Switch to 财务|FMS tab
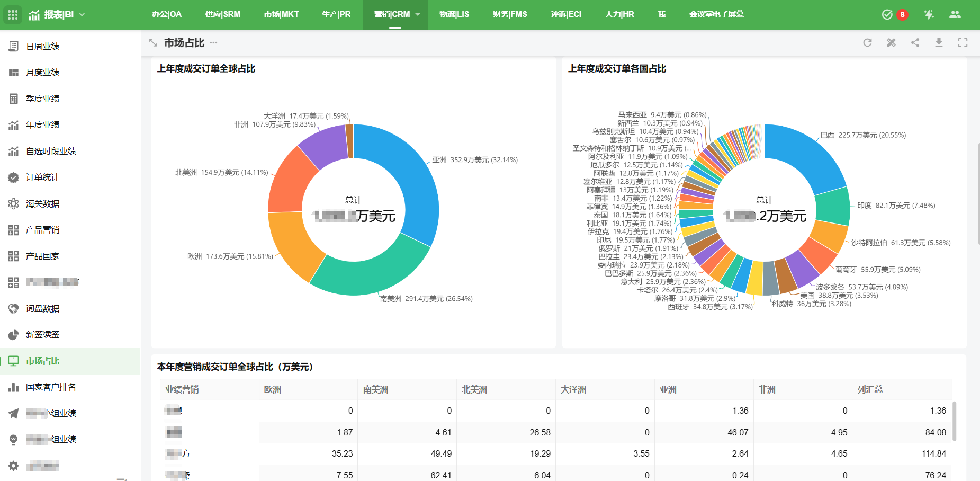 [x=510, y=14]
